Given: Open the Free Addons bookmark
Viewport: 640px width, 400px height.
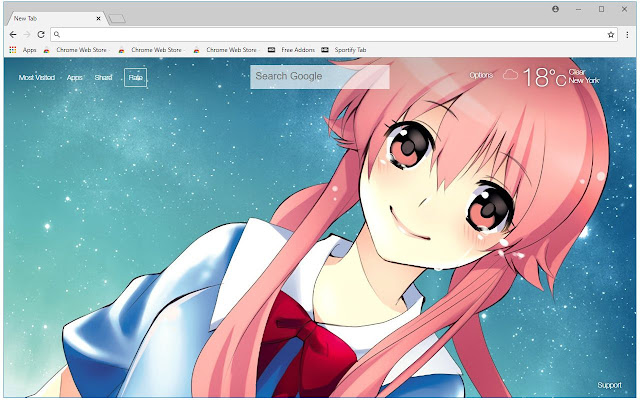Looking at the screenshot, I should point(291,50).
